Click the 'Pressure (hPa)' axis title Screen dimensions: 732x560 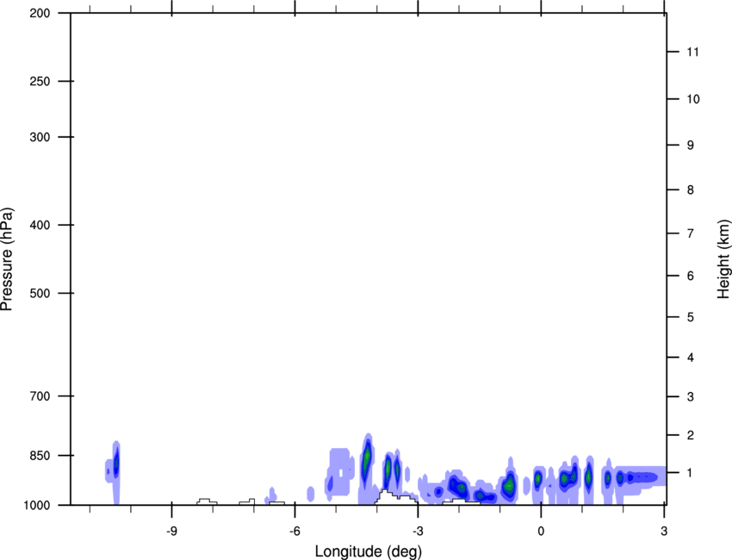click(x=7, y=259)
